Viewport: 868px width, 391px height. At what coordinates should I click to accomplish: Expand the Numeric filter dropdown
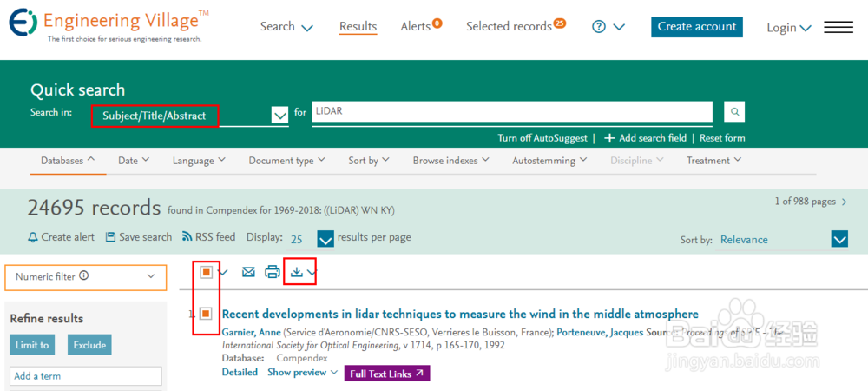[x=151, y=276]
